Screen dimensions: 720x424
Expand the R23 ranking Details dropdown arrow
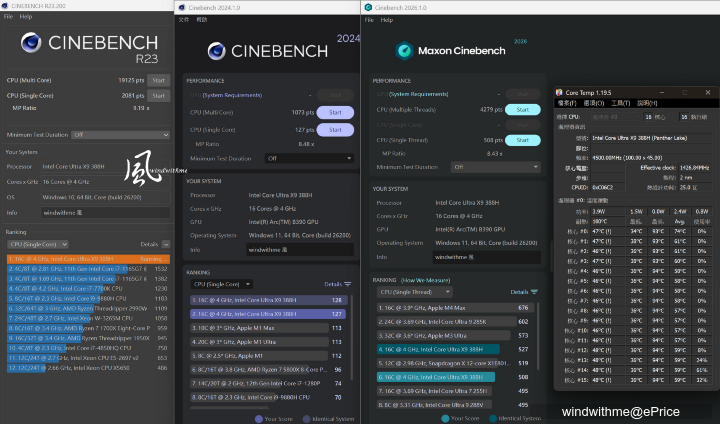point(166,244)
